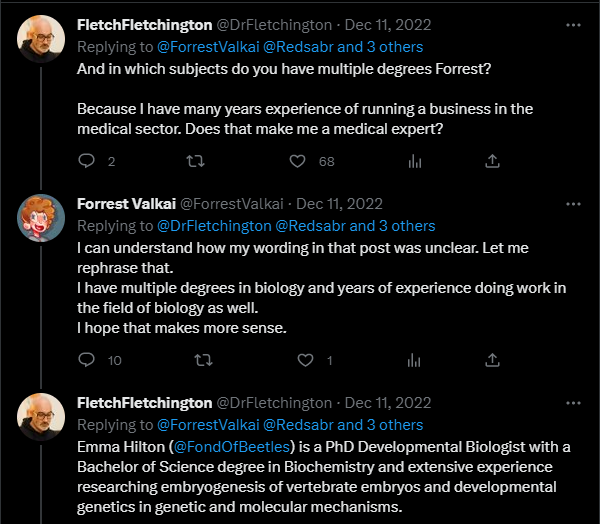Open more options menu on Forrest Valkai's tweet
The height and width of the screenshot is (524, 600).
(x=573, y=204)
